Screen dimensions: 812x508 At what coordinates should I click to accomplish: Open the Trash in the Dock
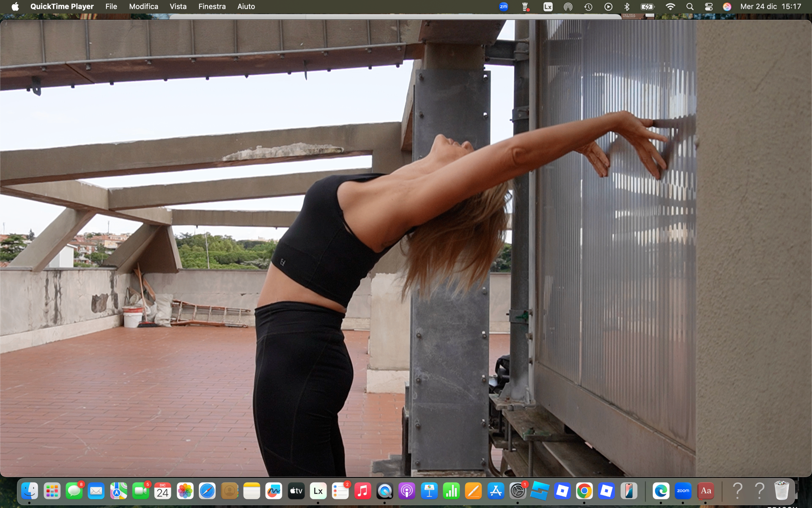click(782, 491)
